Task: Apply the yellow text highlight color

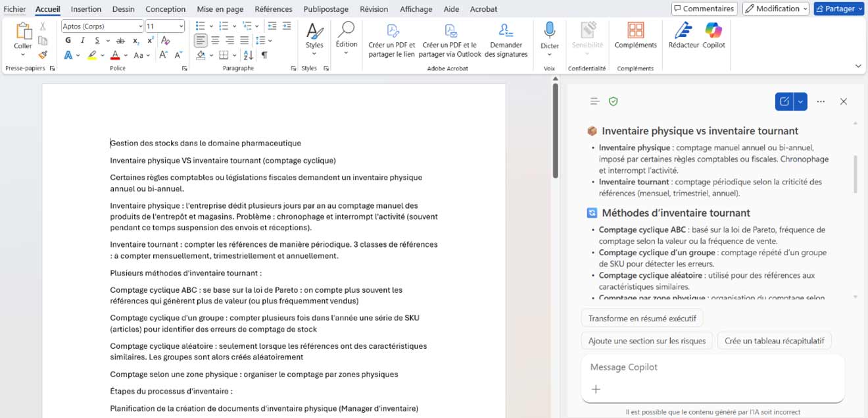Action: coord(92,55)
